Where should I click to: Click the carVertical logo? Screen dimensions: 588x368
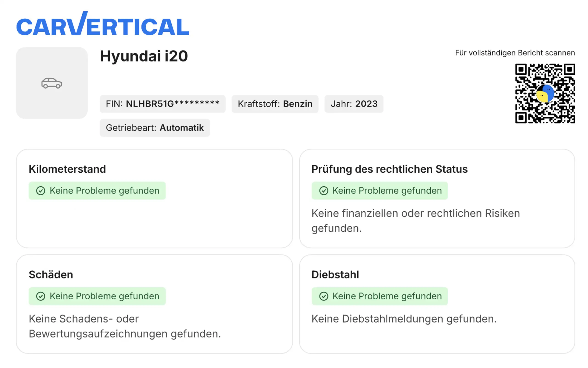pyautogui.click(x=102, y=24)
